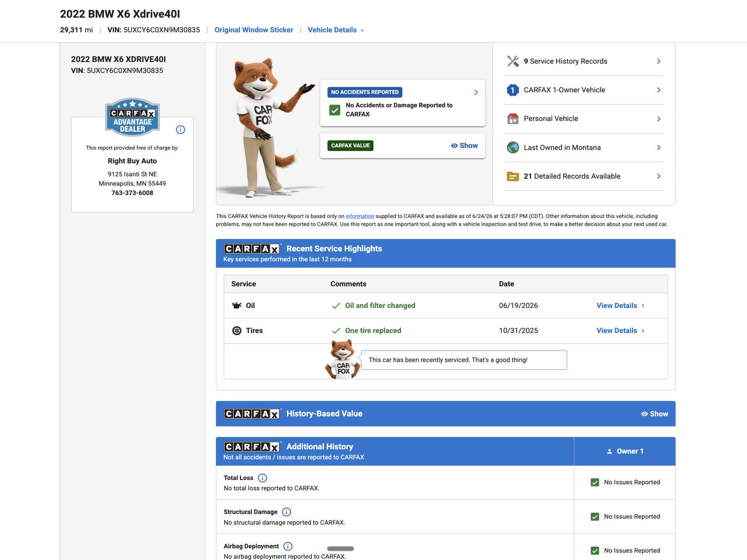The image size is (747, 560).
Task: Click the NO ACCIDENTS REPORTED badge
Action: pyautogui.click(x=365, y=92)
